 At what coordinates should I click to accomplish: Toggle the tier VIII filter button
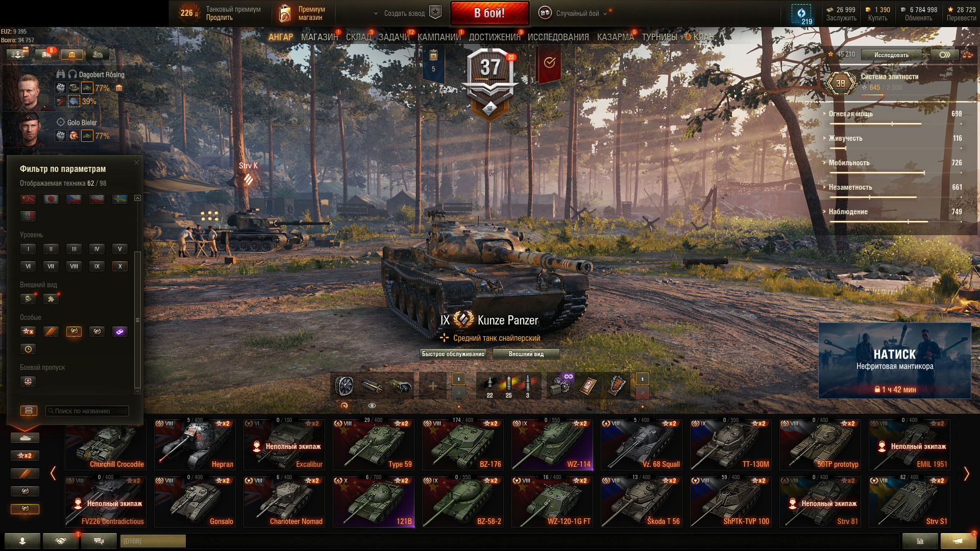[x=74, y=266]
